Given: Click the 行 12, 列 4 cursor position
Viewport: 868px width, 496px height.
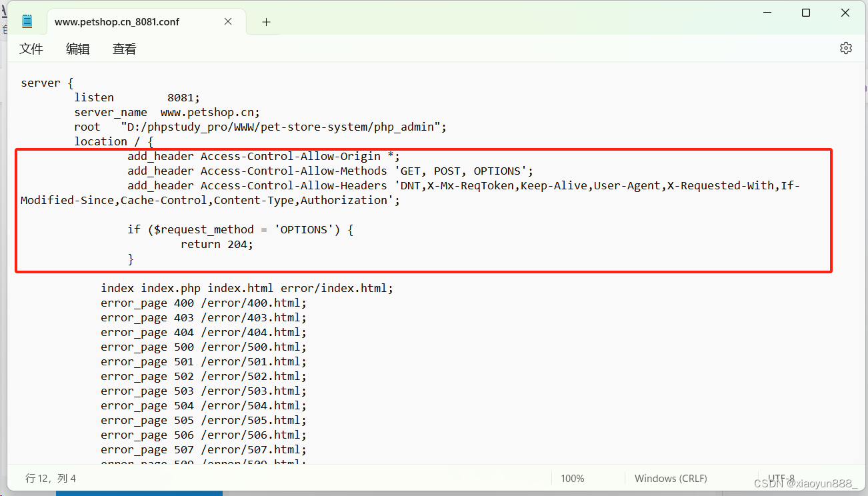Looking at the screenshot, I should tap(51, 479).
